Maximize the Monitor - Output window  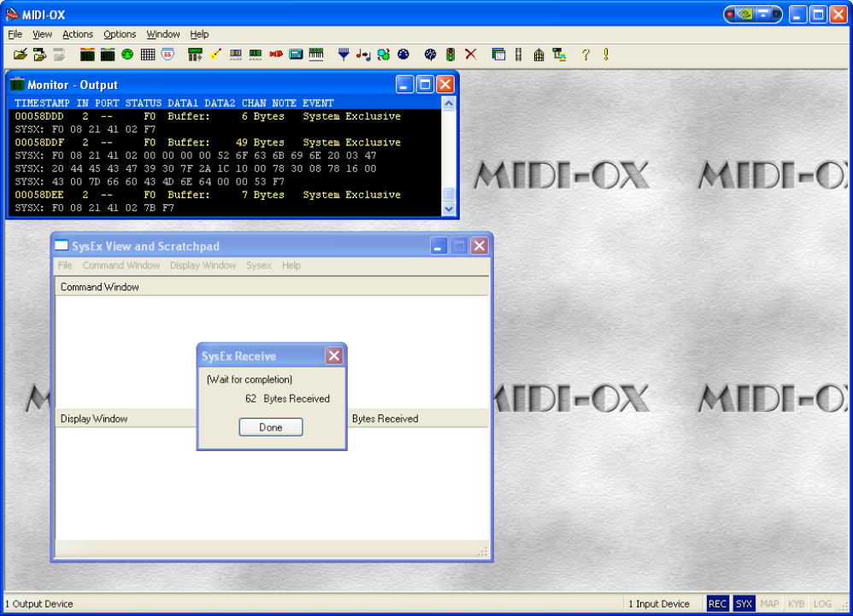click(x=425, y=85)
